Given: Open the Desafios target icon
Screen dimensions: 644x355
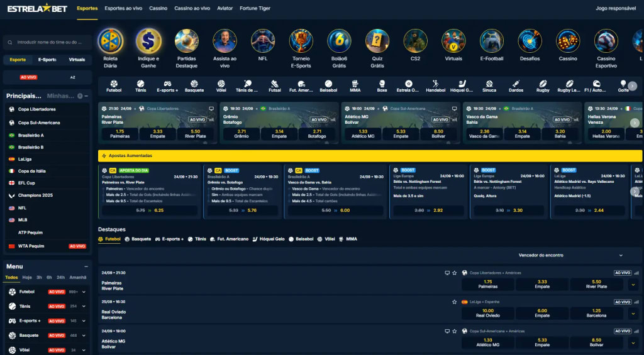Looking at the screenshot, I should 530,41.
